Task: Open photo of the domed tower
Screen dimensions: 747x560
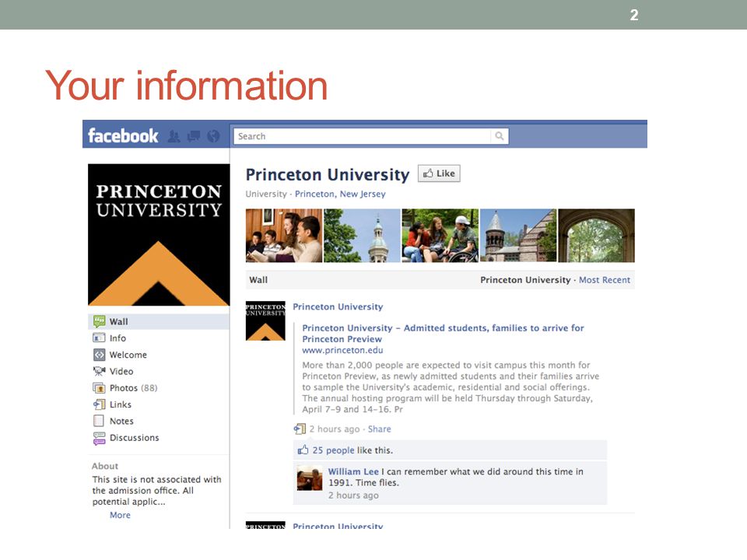Action: pos(362,235)
